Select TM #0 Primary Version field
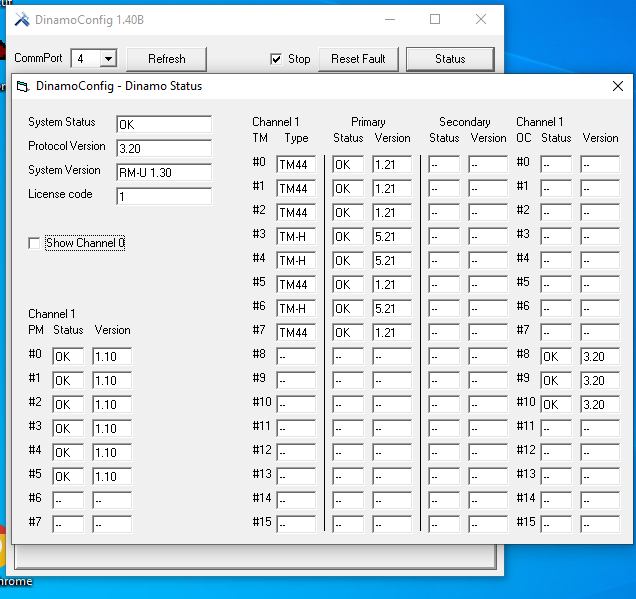The width and height of the screenshot is (636, 599). (x=392, y=165)
